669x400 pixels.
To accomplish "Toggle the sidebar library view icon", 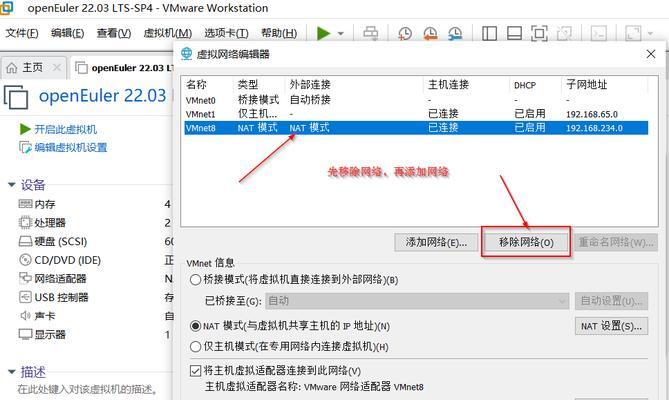I will [x=489, y=33].
